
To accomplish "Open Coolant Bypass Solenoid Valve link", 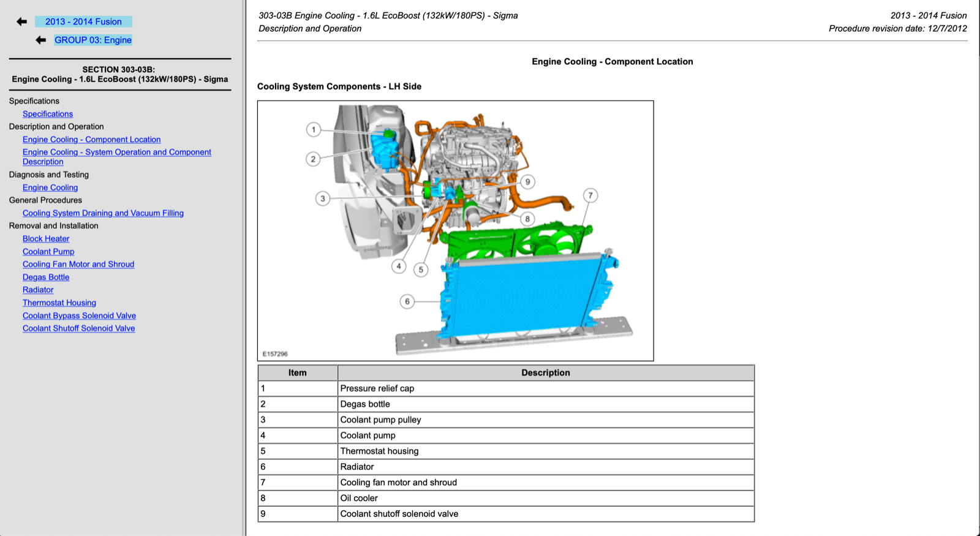I will (x=79, y=316).
